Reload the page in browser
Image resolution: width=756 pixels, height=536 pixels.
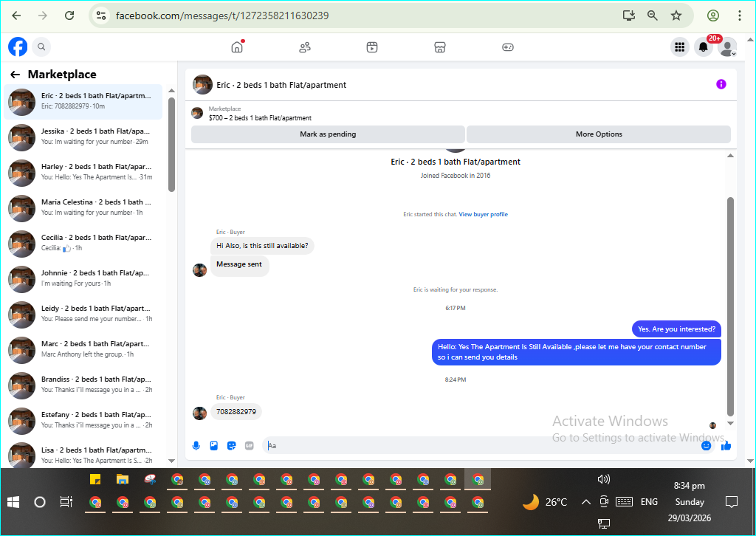point(69,16)
